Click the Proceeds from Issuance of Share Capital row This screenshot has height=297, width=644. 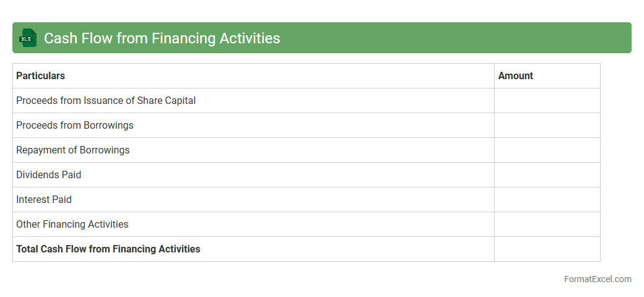[x=106, y=100]
